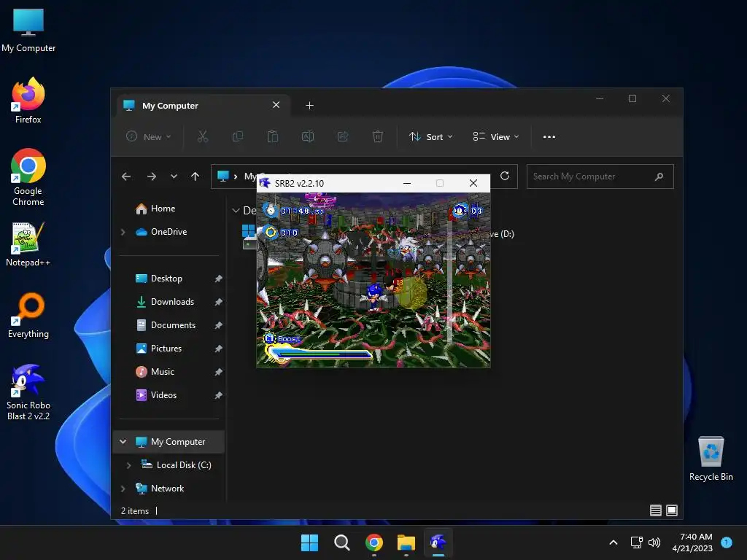Select OneDrive in the navigation pane
The width and height of the screenshot is (747, 560).
pos(169,232)
